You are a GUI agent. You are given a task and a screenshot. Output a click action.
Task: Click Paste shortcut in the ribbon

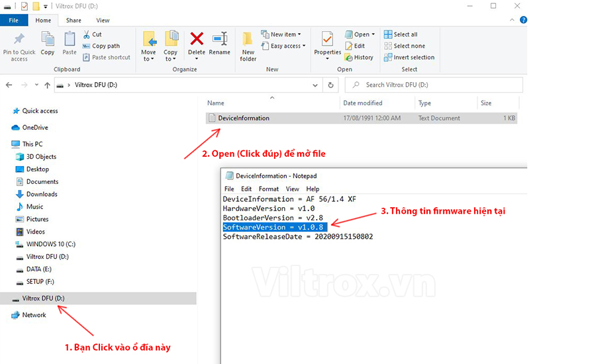coord(107,58)
